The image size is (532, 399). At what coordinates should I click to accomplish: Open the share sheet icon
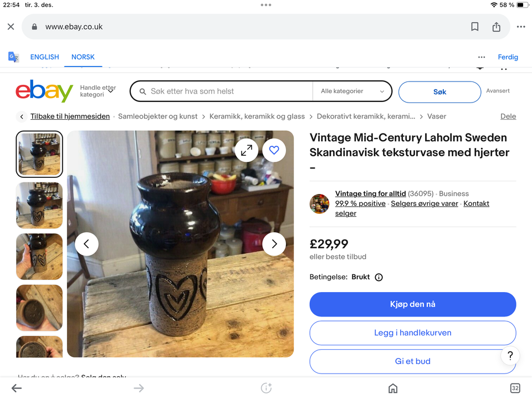point(496,27)
